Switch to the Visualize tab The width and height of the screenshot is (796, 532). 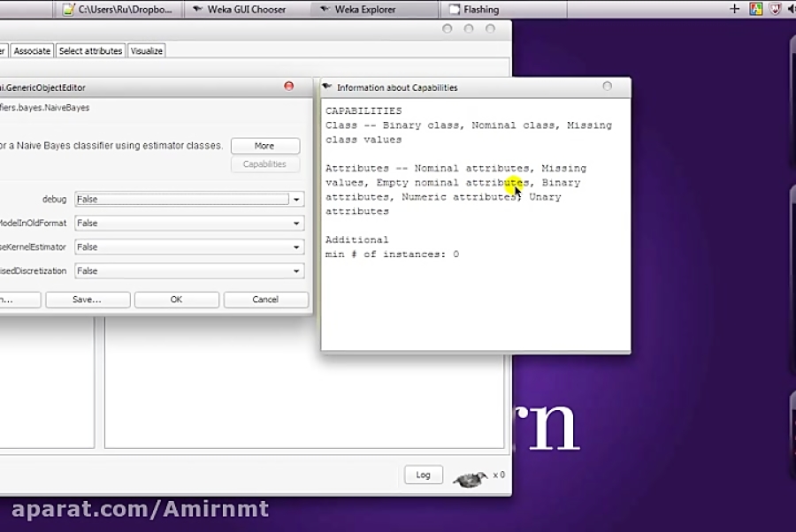pyautogui.click(x=145, y=50)
